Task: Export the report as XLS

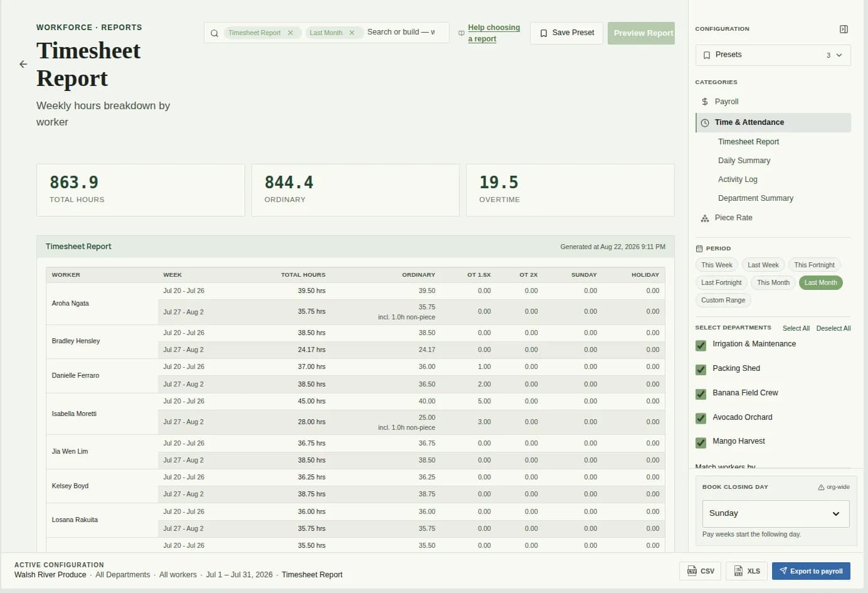Action: (747, 571)
